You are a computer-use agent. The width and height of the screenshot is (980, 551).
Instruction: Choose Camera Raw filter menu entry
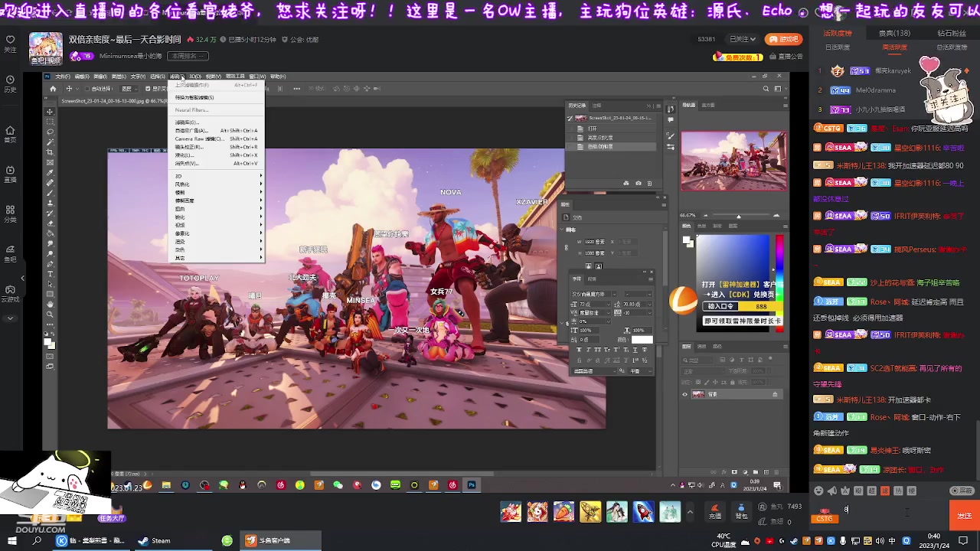click(x=217, y=139)
